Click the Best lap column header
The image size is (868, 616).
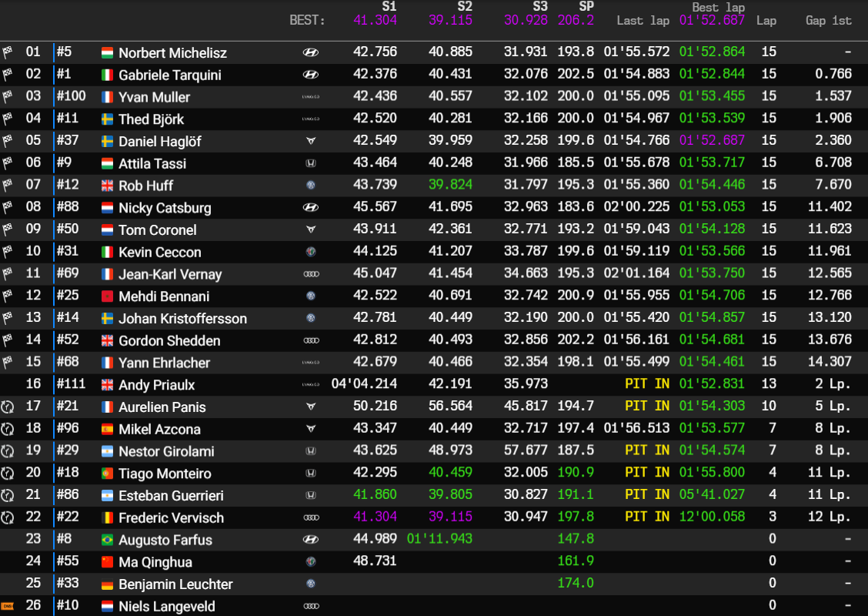pyautogui.click(x=716, y=7)
